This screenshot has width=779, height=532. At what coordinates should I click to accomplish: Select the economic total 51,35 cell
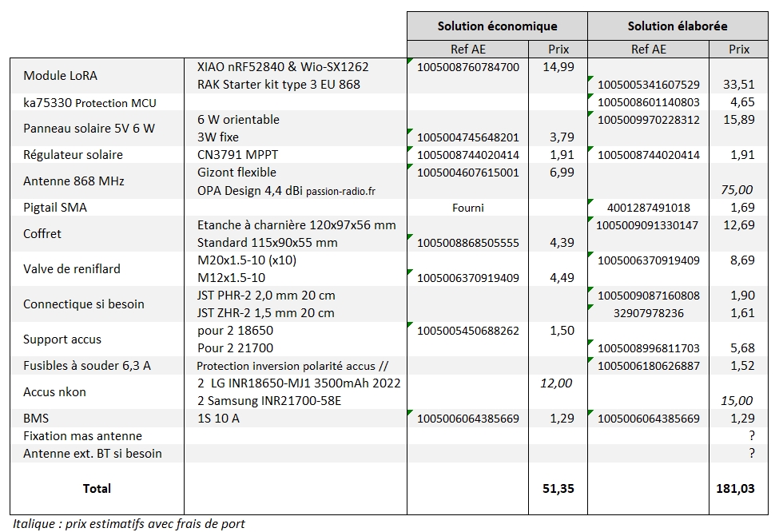[x=558, y=489]
